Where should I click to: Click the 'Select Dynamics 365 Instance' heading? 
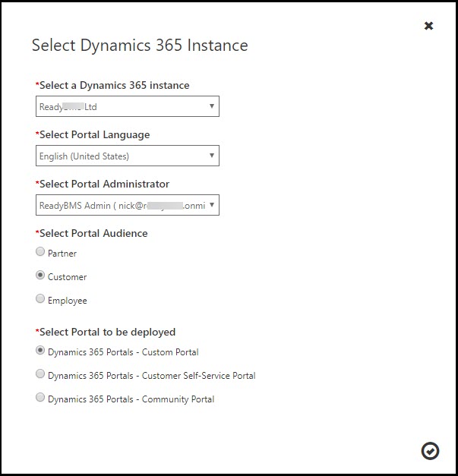click(x=140, y=46)
